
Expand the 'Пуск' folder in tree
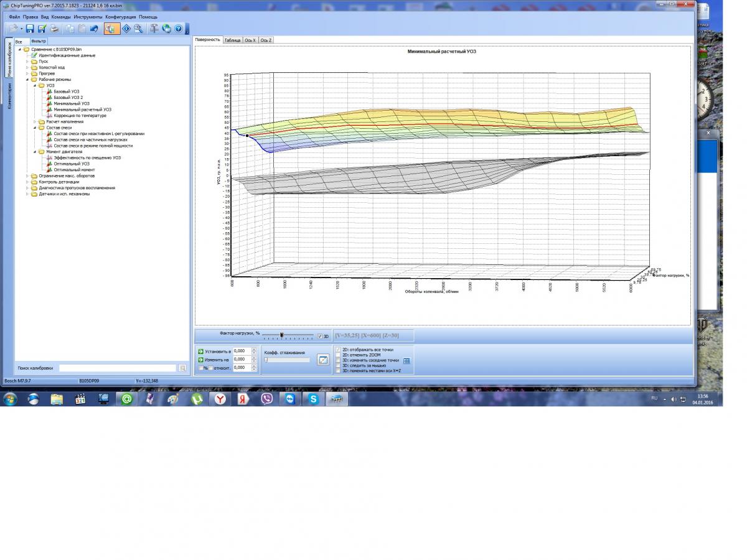click(27, 62)
